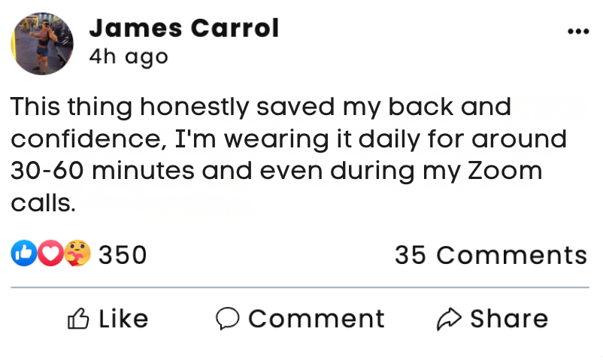Click the care hug emoji reaction

pos(77,254)
